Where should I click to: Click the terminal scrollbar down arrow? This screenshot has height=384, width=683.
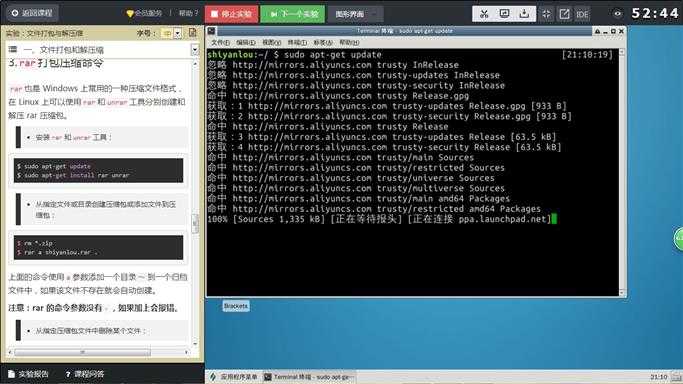pos(622,293)
